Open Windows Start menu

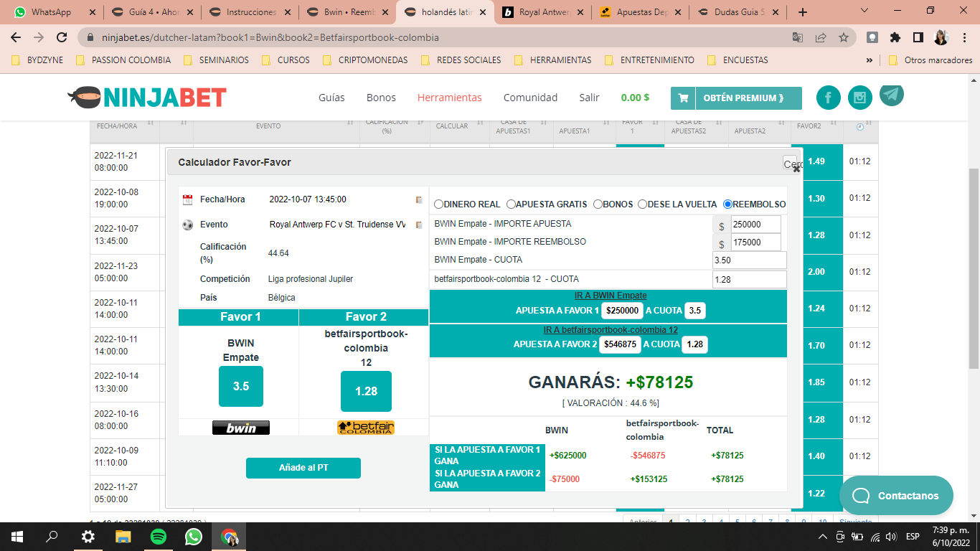click(x=17, y=537)
